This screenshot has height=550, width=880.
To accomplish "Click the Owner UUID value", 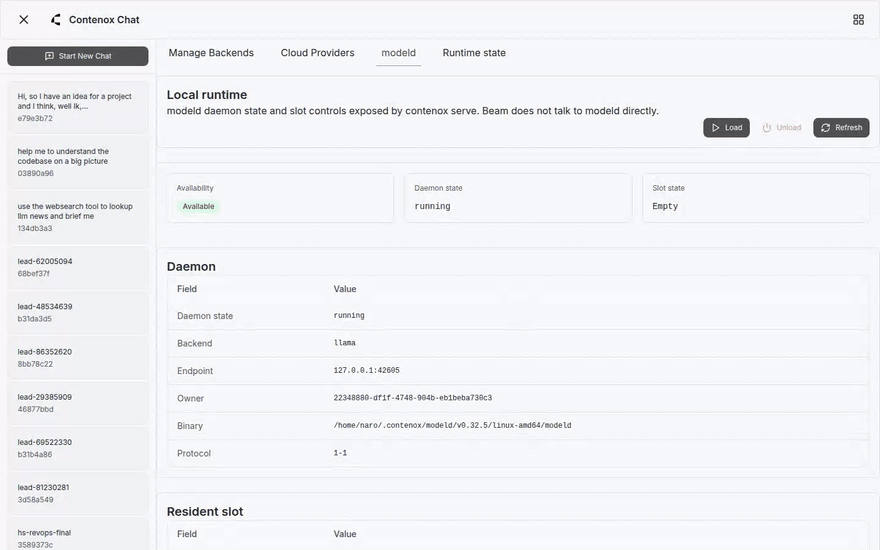I will (412, 398).
